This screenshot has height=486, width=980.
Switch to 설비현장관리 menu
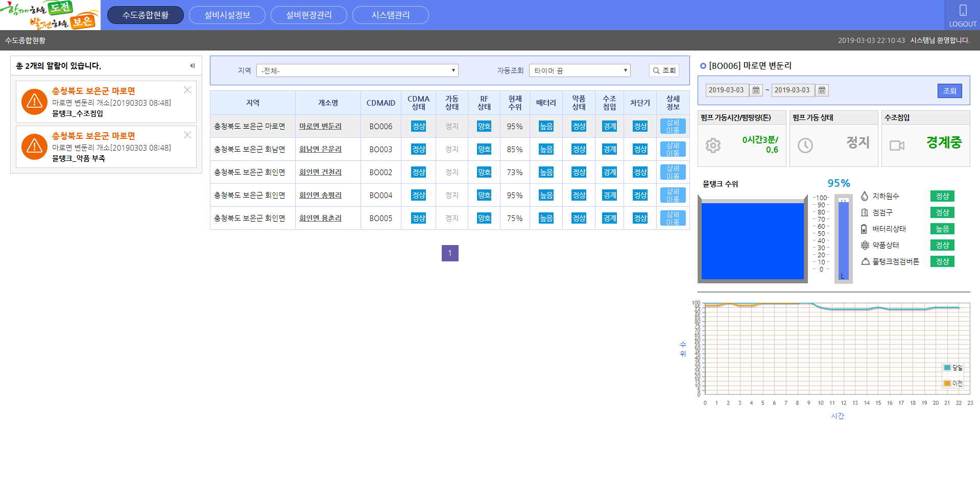point(309,15)
